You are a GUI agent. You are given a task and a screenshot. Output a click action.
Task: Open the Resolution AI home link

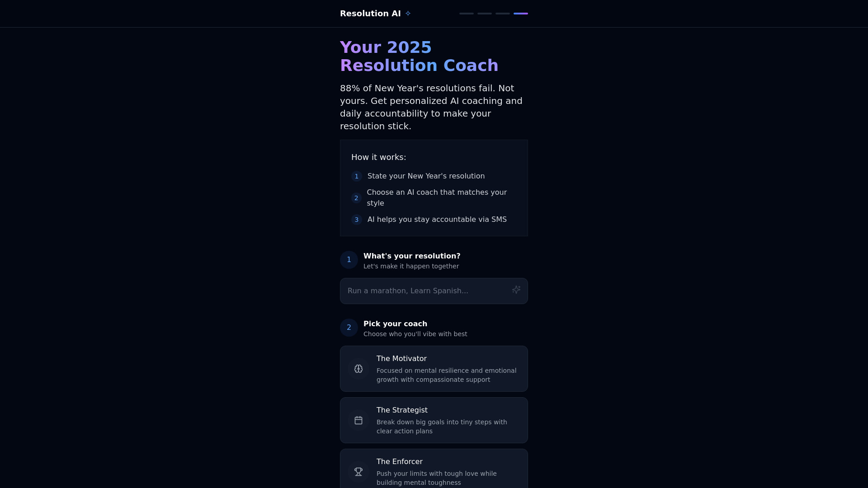[370, 13]
